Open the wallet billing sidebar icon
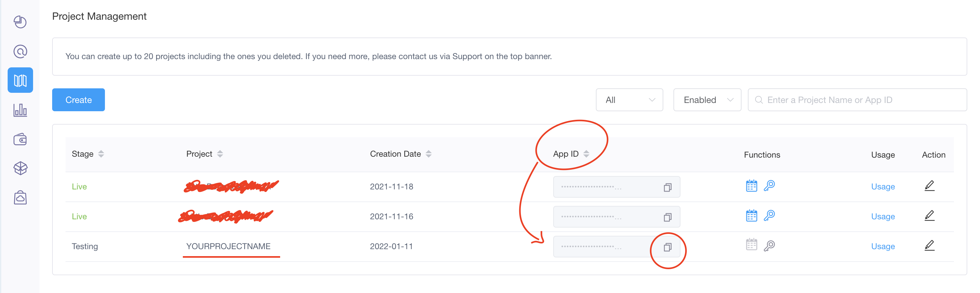The height and width of the screenshot is (293, 980). tap(20, 140)
